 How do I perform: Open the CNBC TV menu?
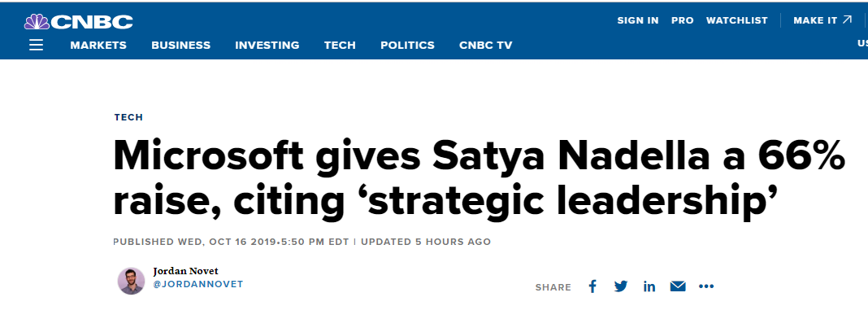click(x=486, y=46)
